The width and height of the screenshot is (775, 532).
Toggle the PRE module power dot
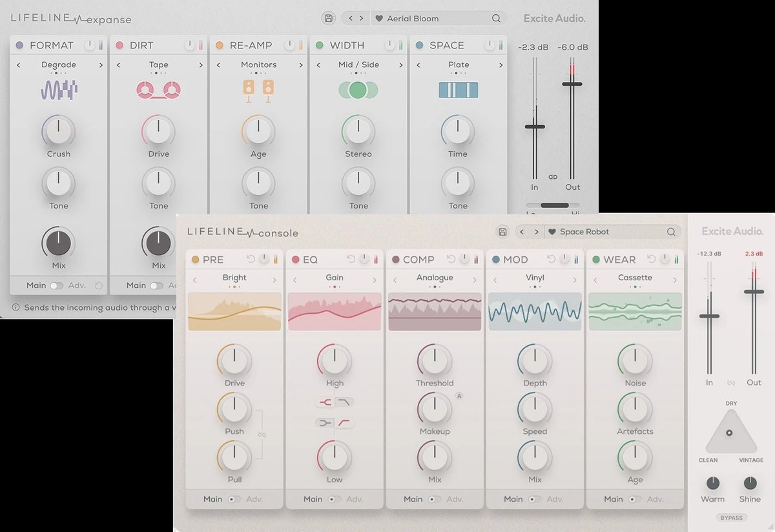(x=195, y=260)
